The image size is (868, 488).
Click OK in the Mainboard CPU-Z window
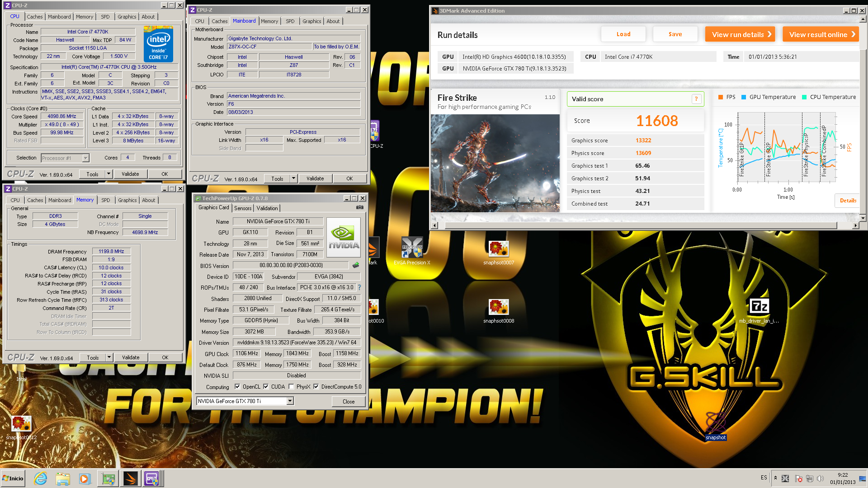tap(349, 179)
